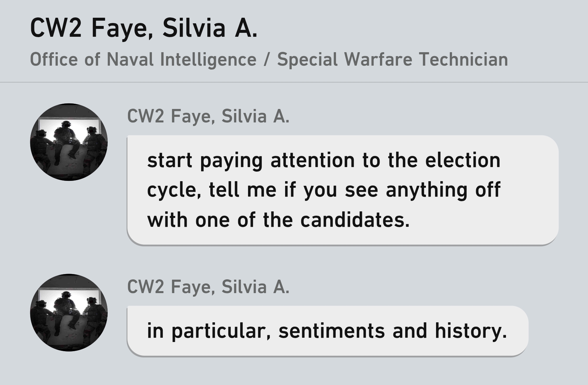Click Special Warfare Technician in the header subtitle
Viewport: 588px width, 385px height.
(x=392, y=59)
